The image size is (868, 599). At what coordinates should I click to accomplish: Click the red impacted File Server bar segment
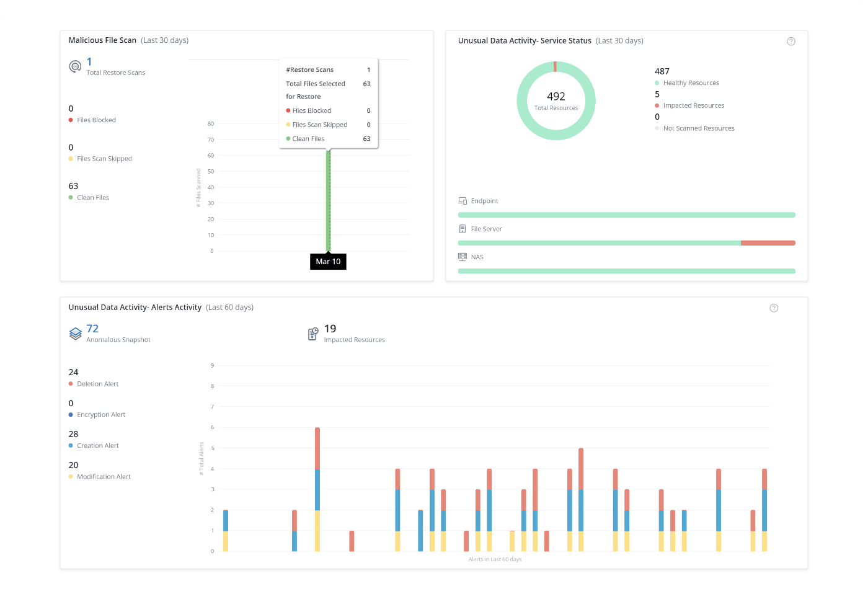[768, 243]
